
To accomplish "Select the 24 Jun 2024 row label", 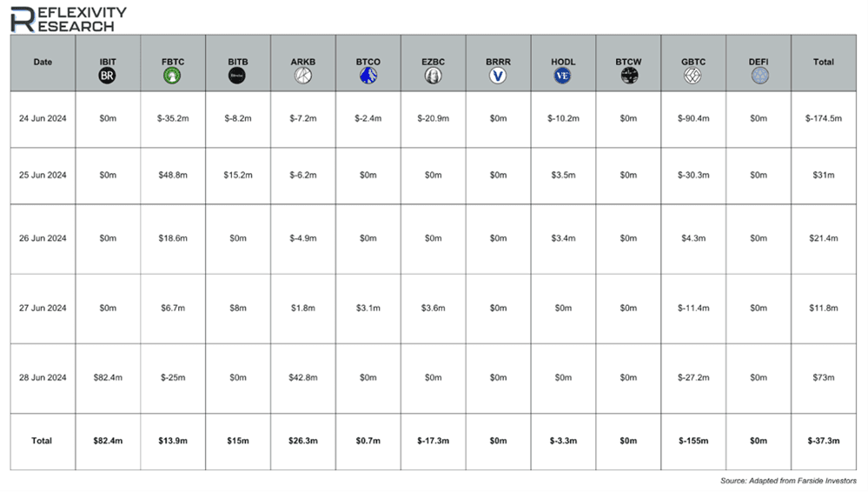I will click(x=43, y=118).
